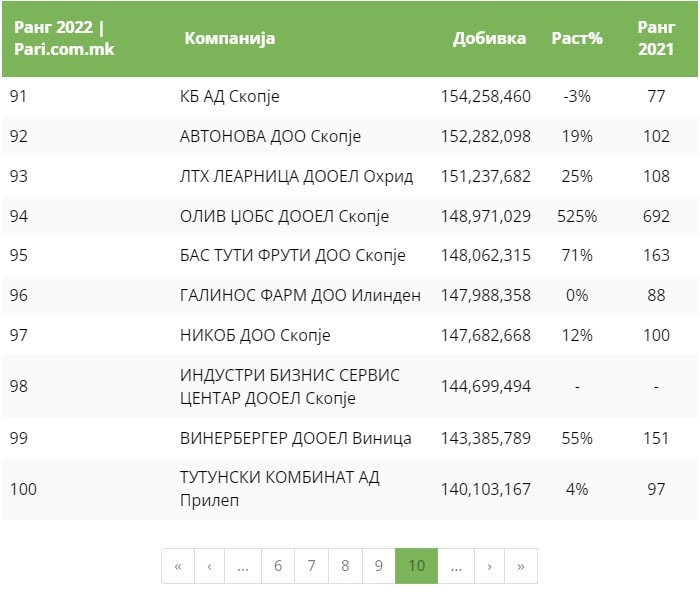Go to first page with double-left arrow

coord(178,566)
